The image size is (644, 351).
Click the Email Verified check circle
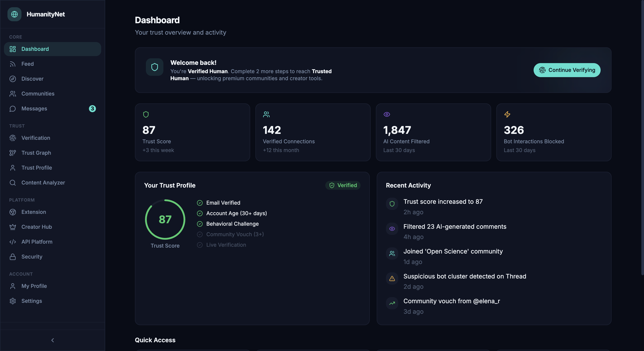pyautogui.click(x=200, y=203)
